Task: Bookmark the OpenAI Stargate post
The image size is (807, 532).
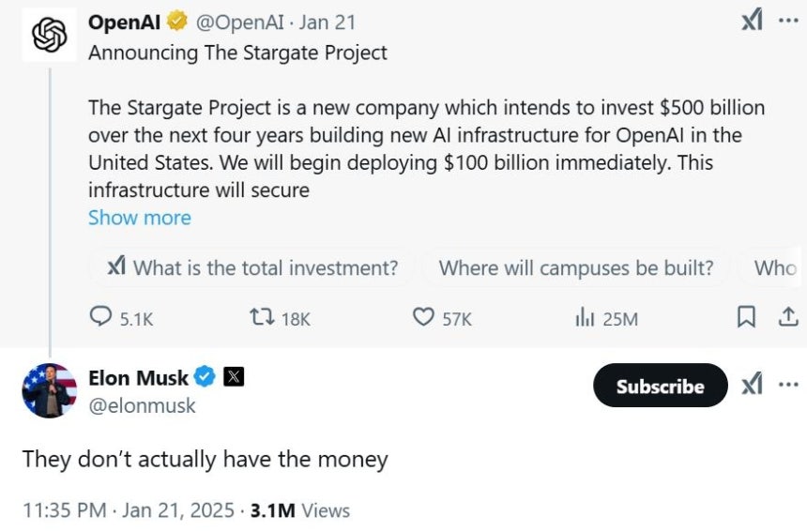Action: click(x=746, y=317)
